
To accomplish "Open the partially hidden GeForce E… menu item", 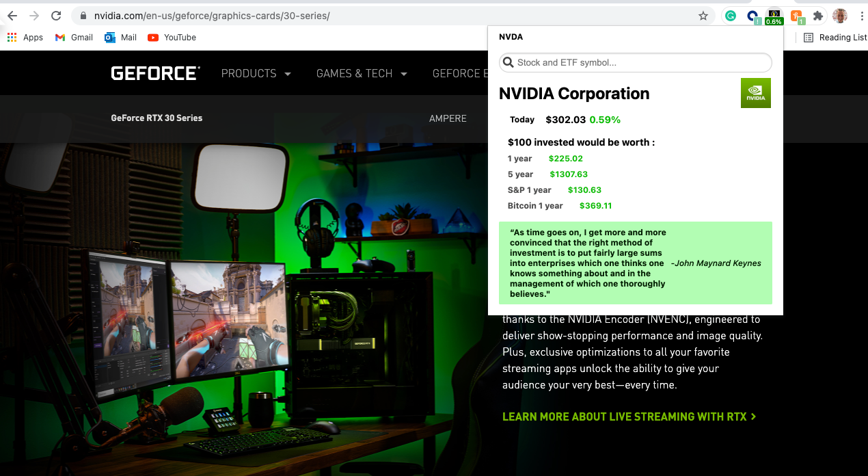I will click(x=460, y=73).
